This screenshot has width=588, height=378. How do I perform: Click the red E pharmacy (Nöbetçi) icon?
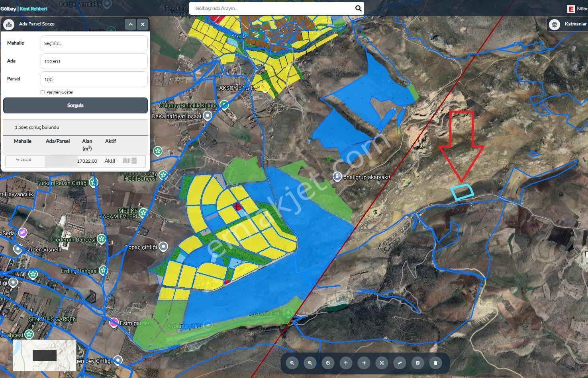(571, 9)
